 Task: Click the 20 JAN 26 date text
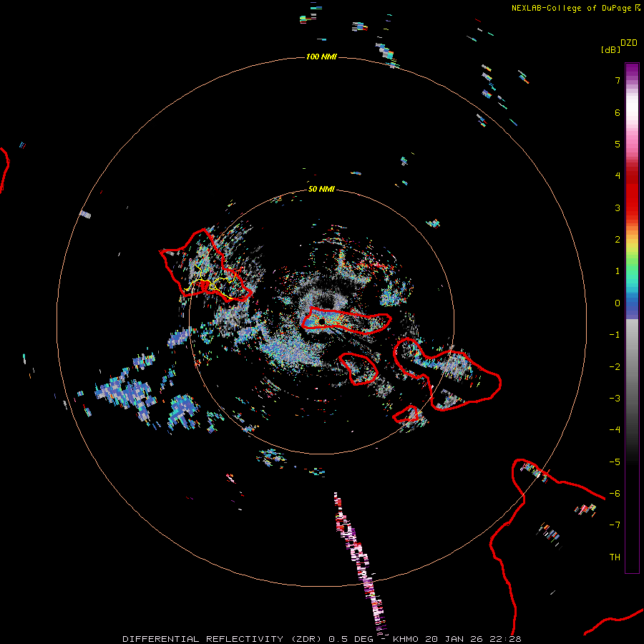[454, 639]
